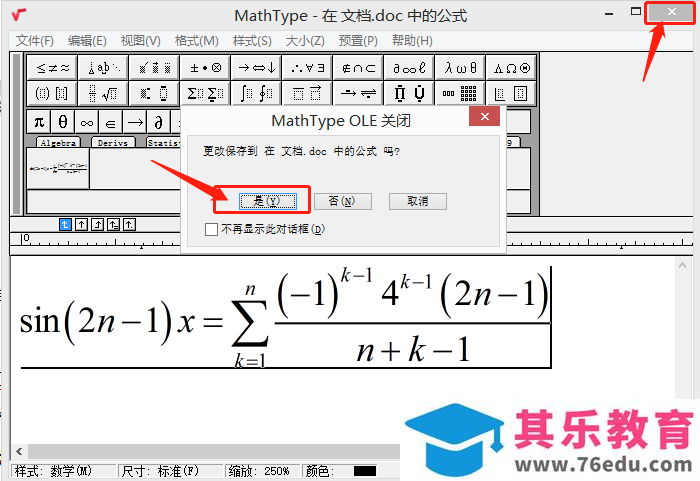
Task: Click the 样式: 数学(M) status field
Action: click(64, 471)
